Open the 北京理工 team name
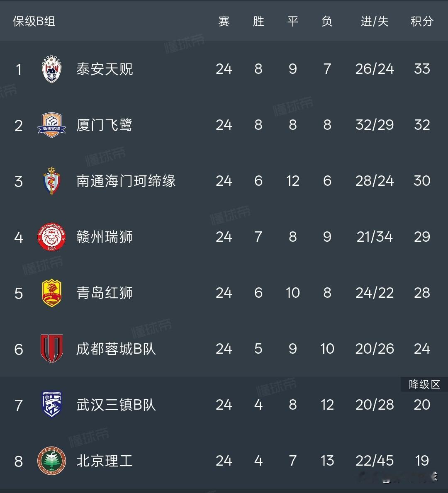This screenshot has height=493, width=448. tap(105, 461)
